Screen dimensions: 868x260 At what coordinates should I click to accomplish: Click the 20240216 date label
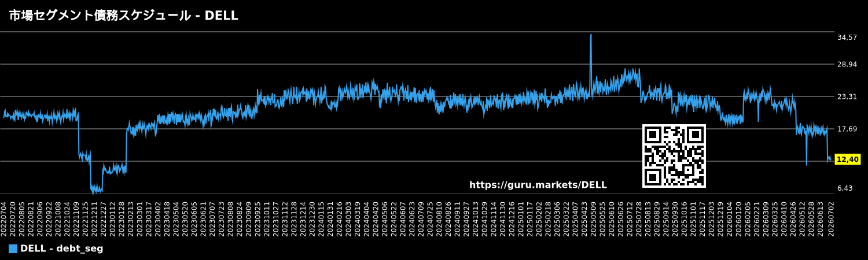[339, 218]
